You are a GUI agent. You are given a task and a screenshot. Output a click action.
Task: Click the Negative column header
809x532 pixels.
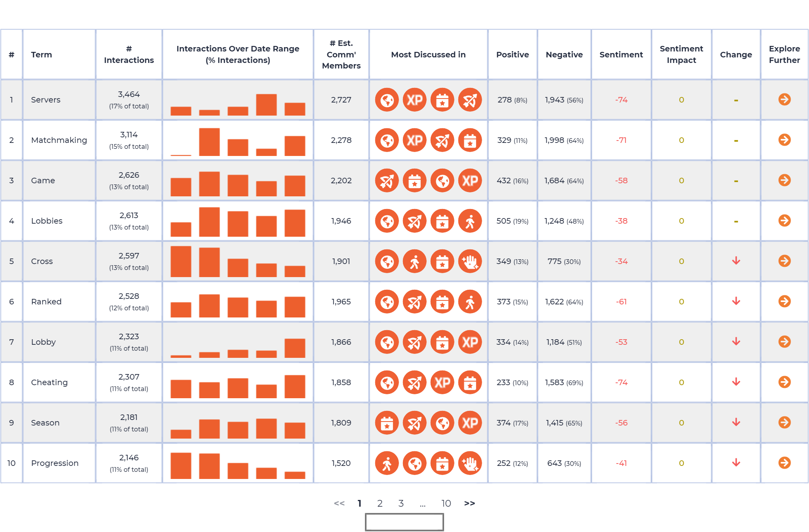pyautogui.click(x=564, y=54)
